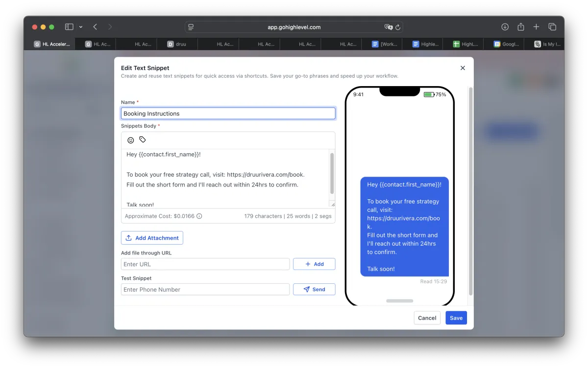Save the text snippet
This screenshot has width=588, height=368.
tap(456, 318)
